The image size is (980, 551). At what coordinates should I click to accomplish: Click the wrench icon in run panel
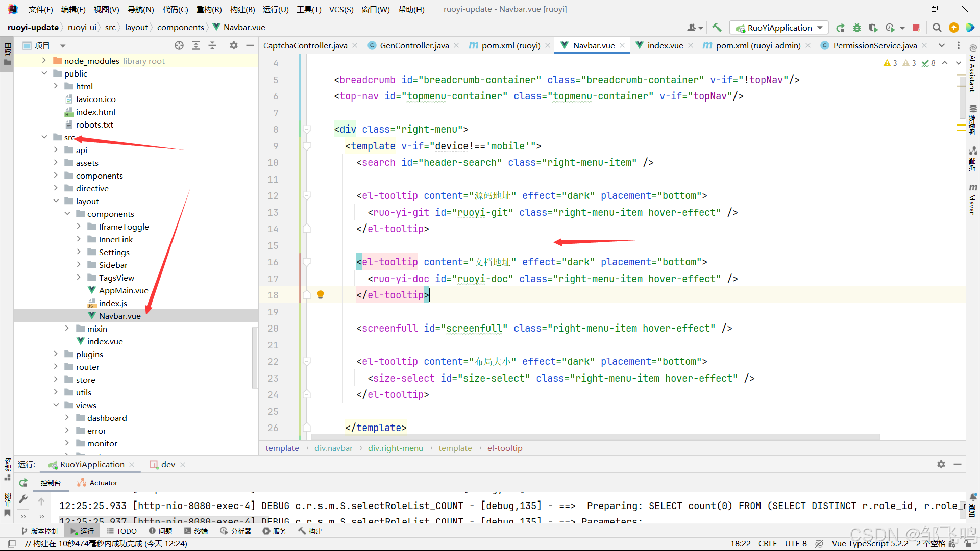click(x=23, y=499)
